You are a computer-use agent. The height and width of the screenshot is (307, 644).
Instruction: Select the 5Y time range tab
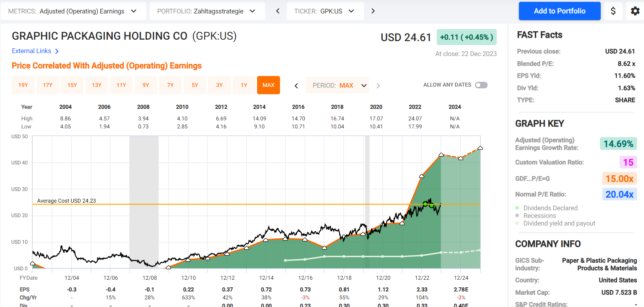point(195,85)
